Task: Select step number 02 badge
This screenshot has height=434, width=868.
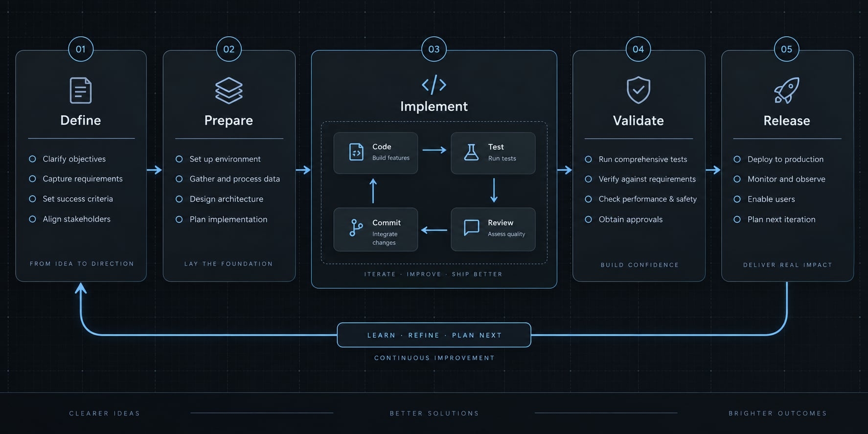Action: click(x=228, y=49)
